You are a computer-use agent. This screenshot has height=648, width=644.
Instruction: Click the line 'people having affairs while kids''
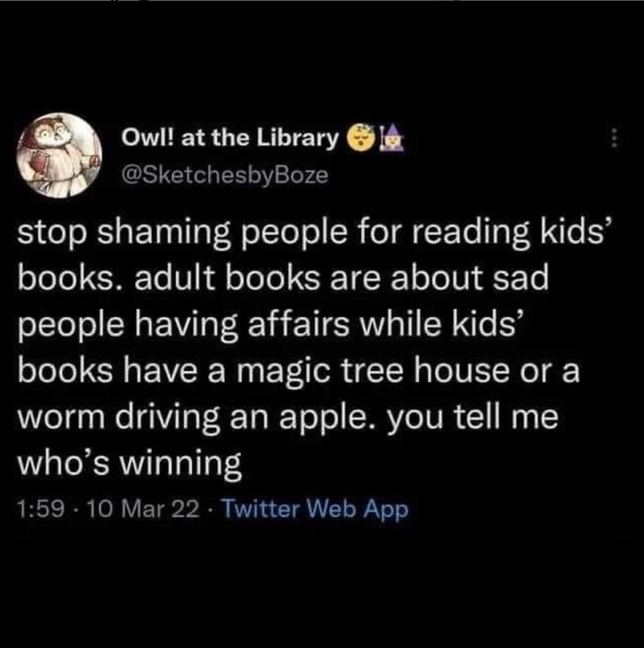point(271,324)
